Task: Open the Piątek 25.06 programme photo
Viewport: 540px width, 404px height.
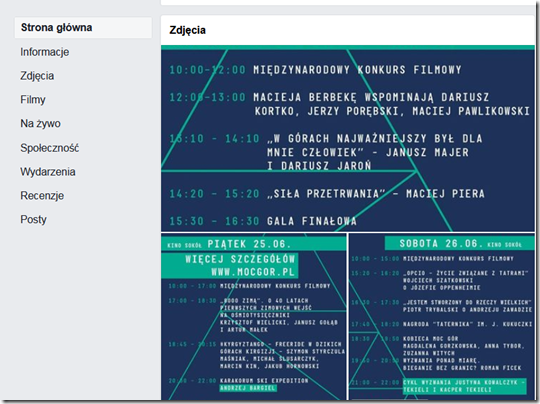Action: (x=254, y=317)
